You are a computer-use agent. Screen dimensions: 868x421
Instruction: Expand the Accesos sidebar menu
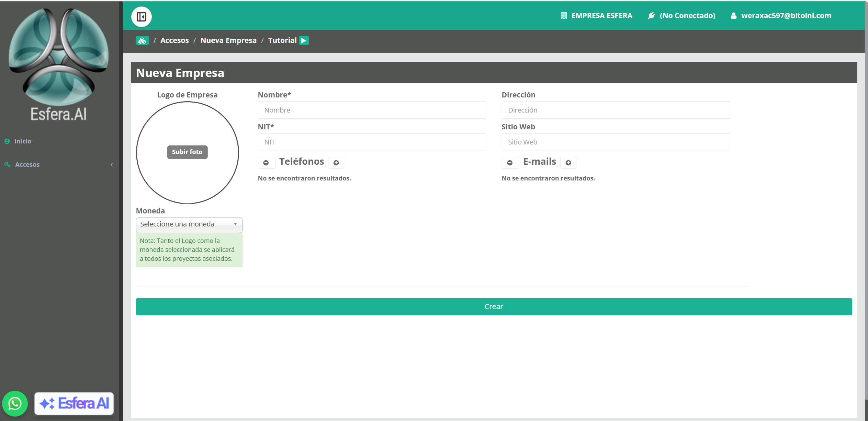tap(58, 165)
